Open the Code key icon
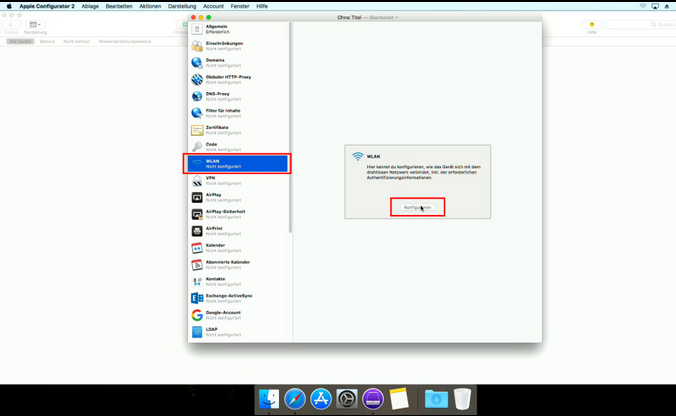 (197, 147)
